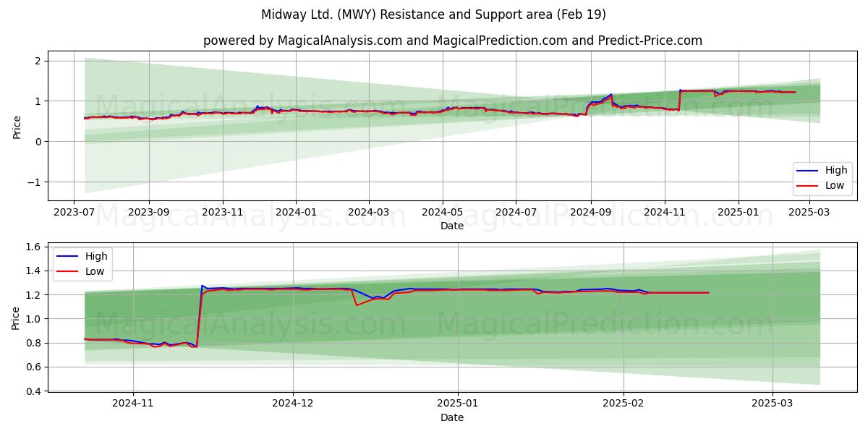Click the '2025-03' x-axis label on top chart
The width and height of the screenshot is (868, 434).
click(809, 213)
